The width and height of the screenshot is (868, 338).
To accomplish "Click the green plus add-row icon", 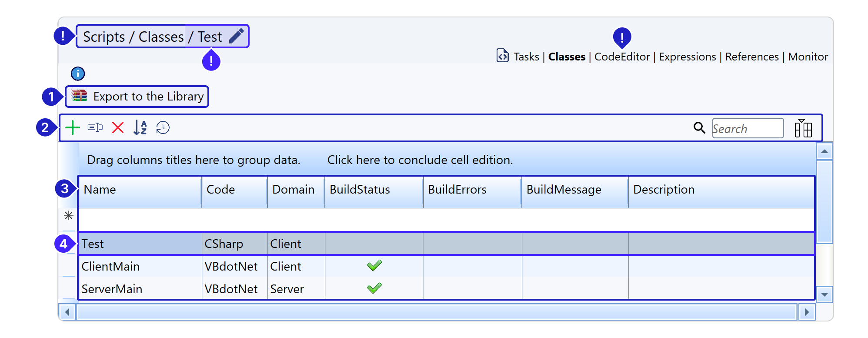I will [73, 128].
